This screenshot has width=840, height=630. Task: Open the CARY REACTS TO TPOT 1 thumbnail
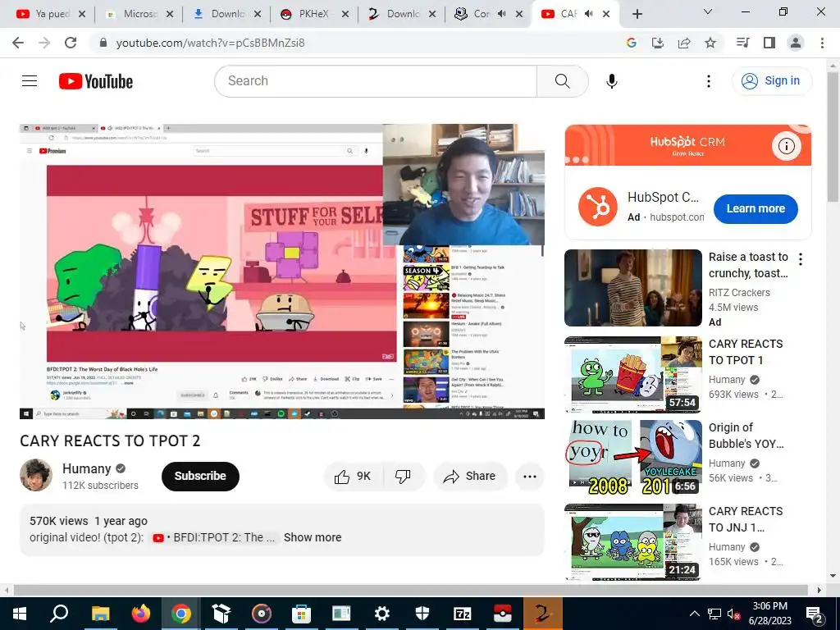[x=632, y=375]
